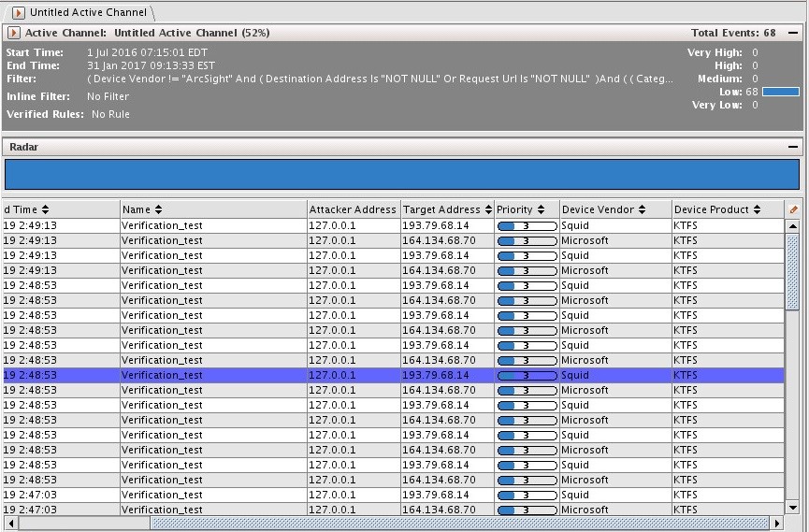
Task: Click sort arrows on Device Vendor column
Action: pos(642,209)
